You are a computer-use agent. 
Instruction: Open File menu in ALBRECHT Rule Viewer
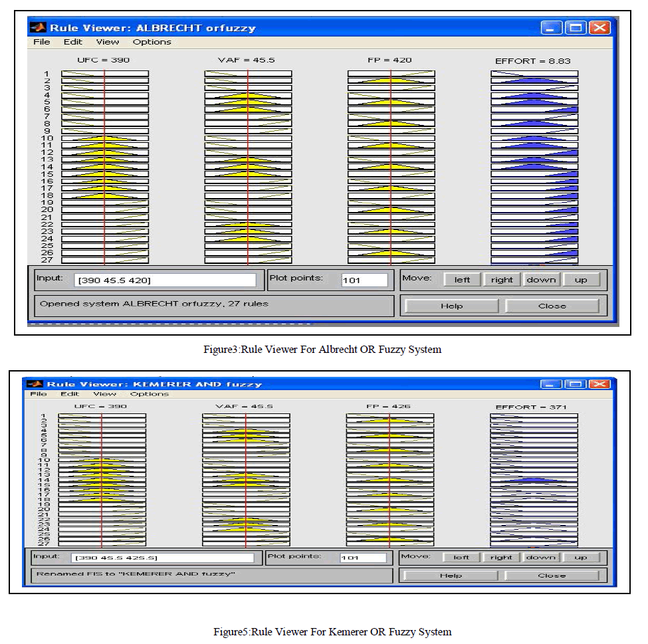coord(41,42)
